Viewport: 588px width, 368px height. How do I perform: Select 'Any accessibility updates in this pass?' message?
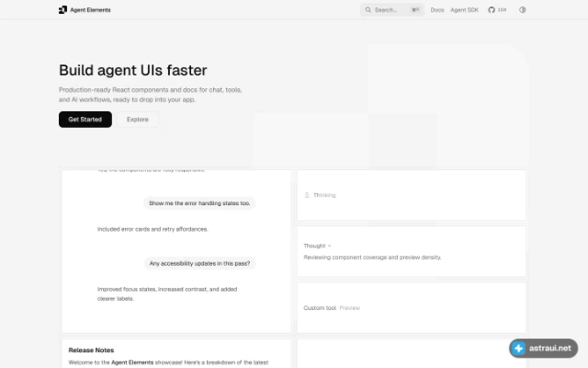point(199,264)
